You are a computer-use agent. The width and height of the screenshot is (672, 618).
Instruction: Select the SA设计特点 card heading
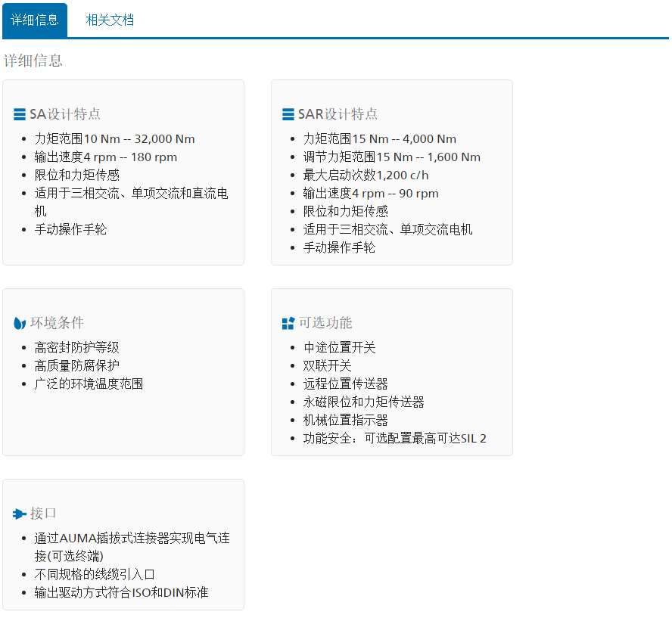click(65, 114)
